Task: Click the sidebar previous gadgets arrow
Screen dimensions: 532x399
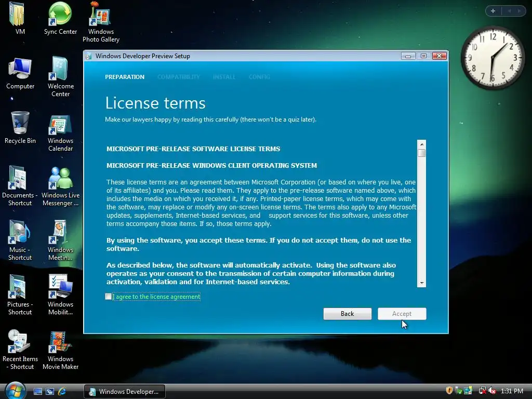Action: coord(509,11)
